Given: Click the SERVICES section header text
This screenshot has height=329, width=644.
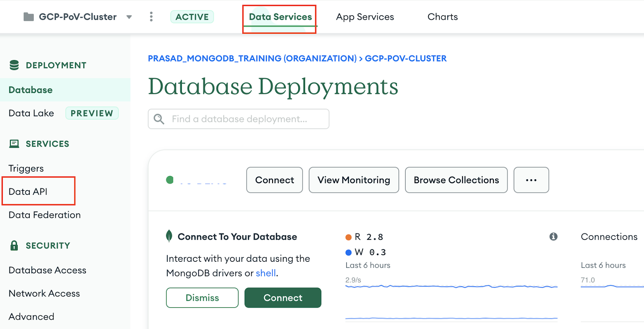Looking at the screenshot, I should [47, 144].
